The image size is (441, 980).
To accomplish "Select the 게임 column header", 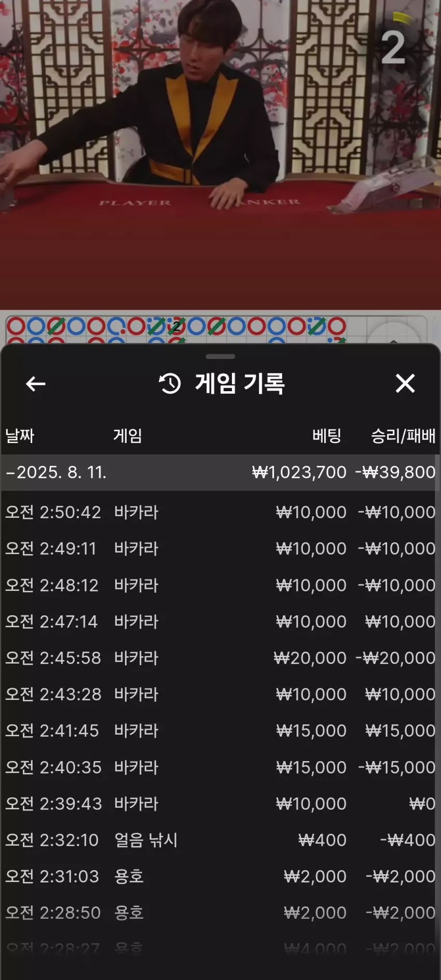I will tap(128, 435).
